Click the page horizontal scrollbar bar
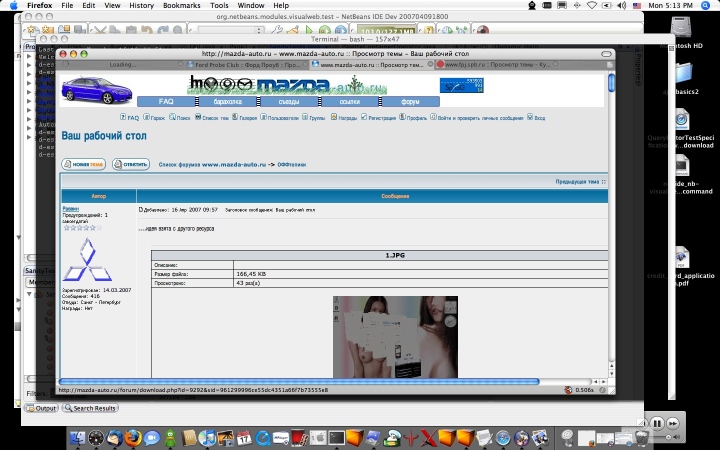The height and width of the screenshot is (450, 720). coord(299,382)
